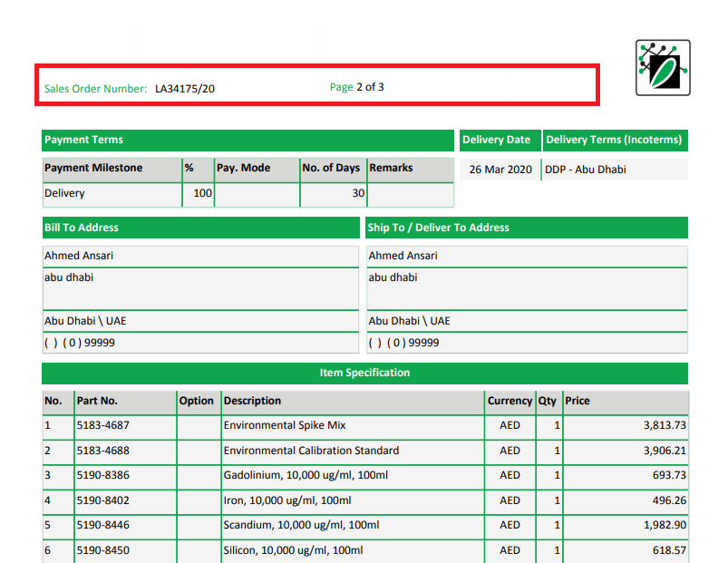Click the Option column header
This screenshot has width=728, height=563.
(x=199, y=403)
